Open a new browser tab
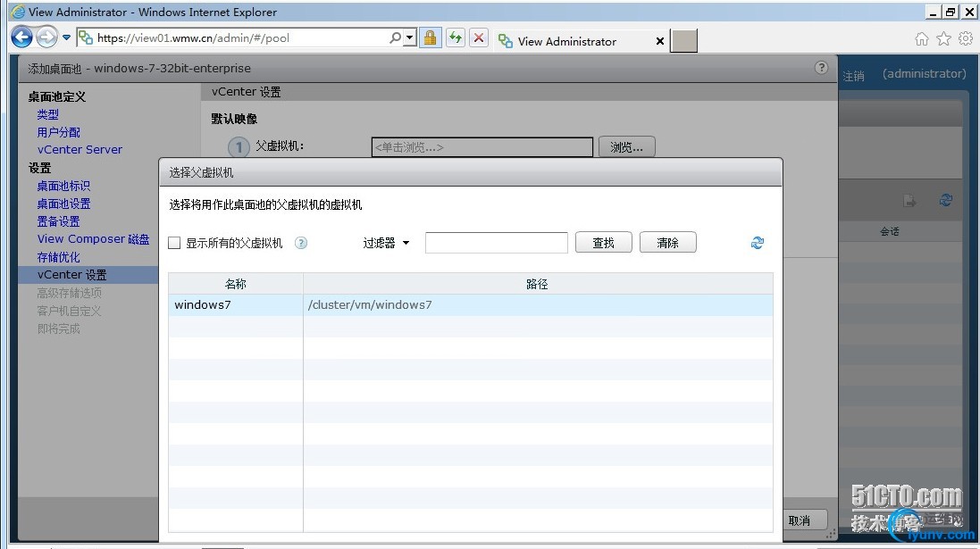Image resolution: width=980 pixels, height=549 pixels. point(683,41)
